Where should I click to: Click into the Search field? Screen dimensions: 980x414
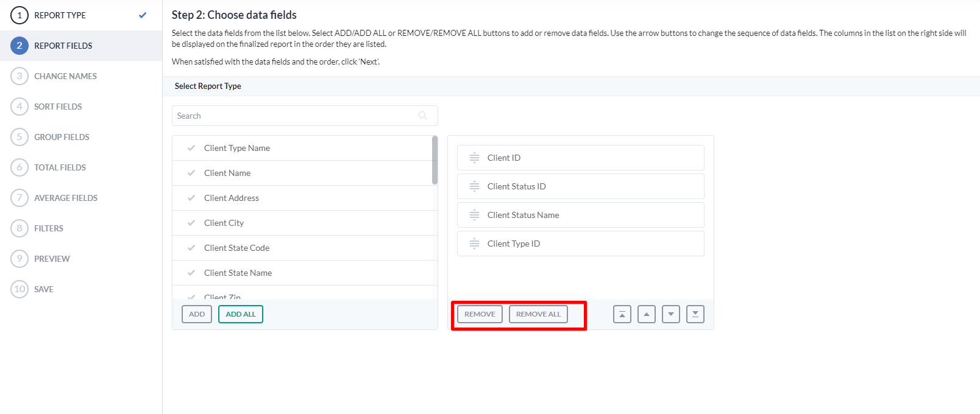(x=305, y=116)
